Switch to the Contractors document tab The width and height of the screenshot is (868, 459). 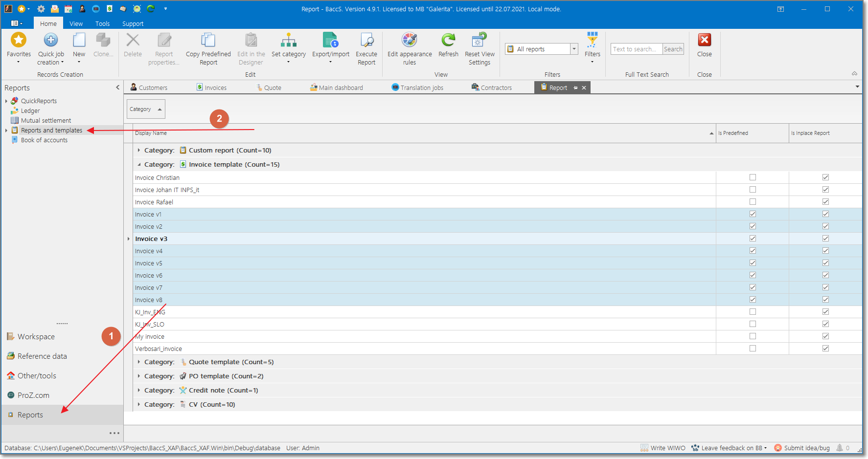tap(492, 87)
